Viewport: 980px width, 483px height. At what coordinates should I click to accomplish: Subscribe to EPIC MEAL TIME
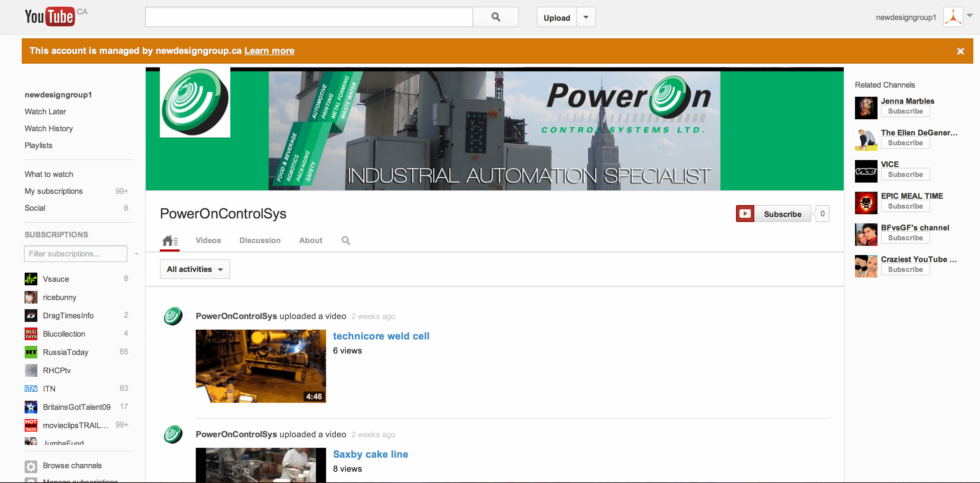click(x=905, y=206)
